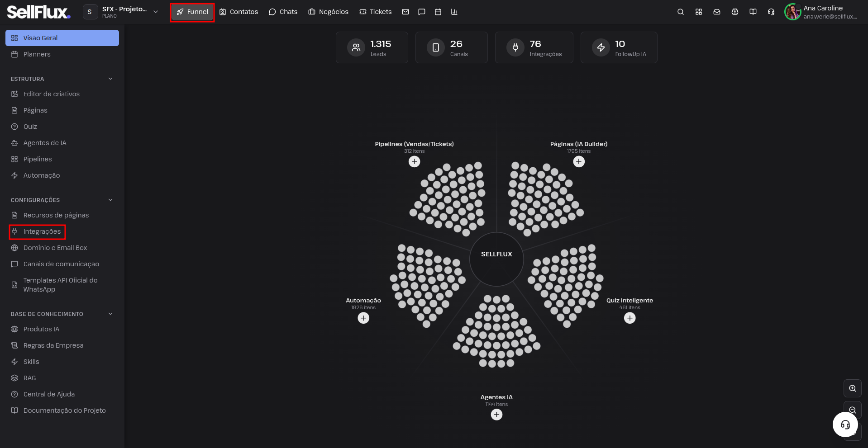Viewport: 868px width, 448px height.
Task: Open the apps grid icon in the top right
Action: pos(699,12)
